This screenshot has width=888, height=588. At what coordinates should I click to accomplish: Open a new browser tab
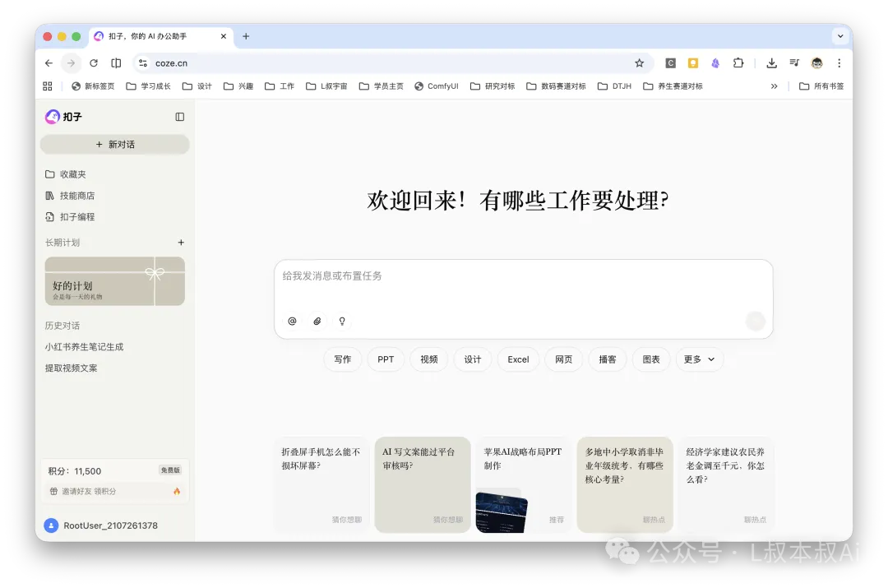(246, 36)
